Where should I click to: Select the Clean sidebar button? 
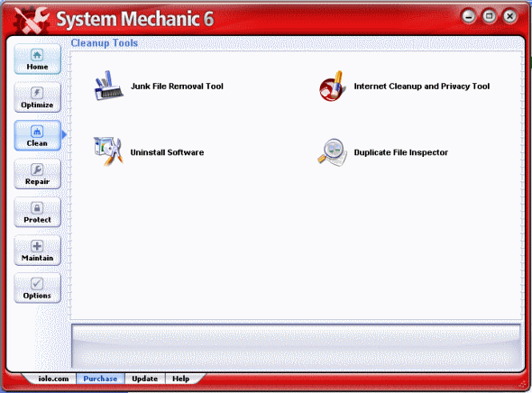pyautogui.click(x=37, y=135)
